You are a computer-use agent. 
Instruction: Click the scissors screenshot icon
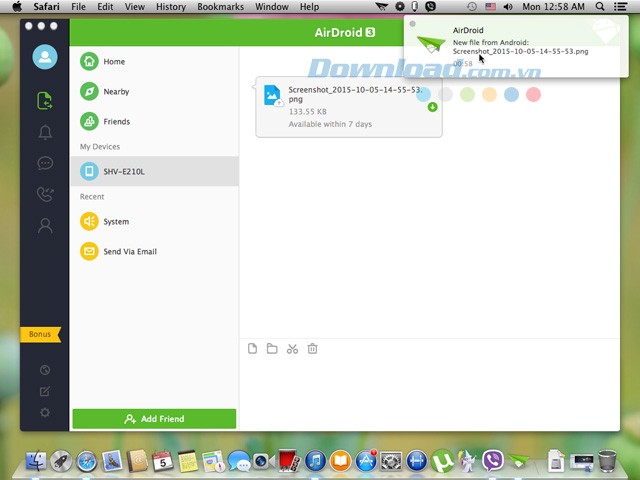coord(292,349)
